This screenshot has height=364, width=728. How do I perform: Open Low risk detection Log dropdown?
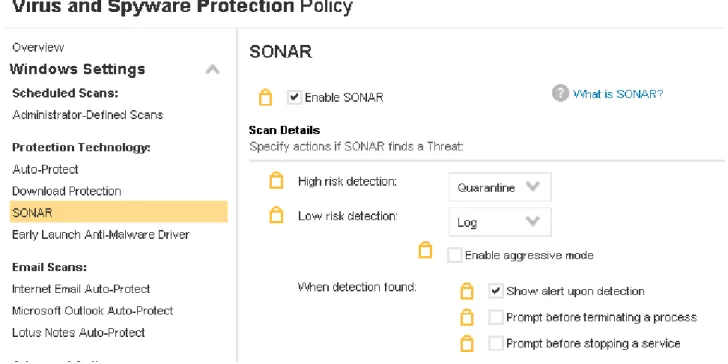(x=500, y=222)
